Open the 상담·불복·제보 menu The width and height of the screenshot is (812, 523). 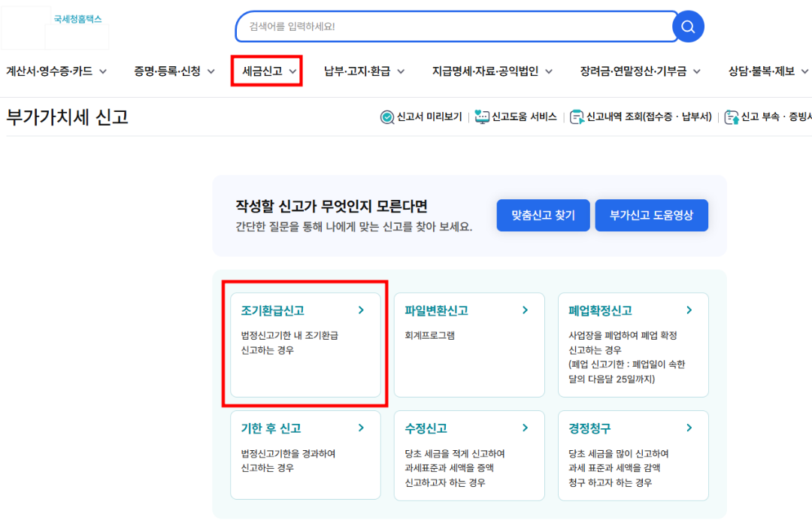tap(761, 71)
